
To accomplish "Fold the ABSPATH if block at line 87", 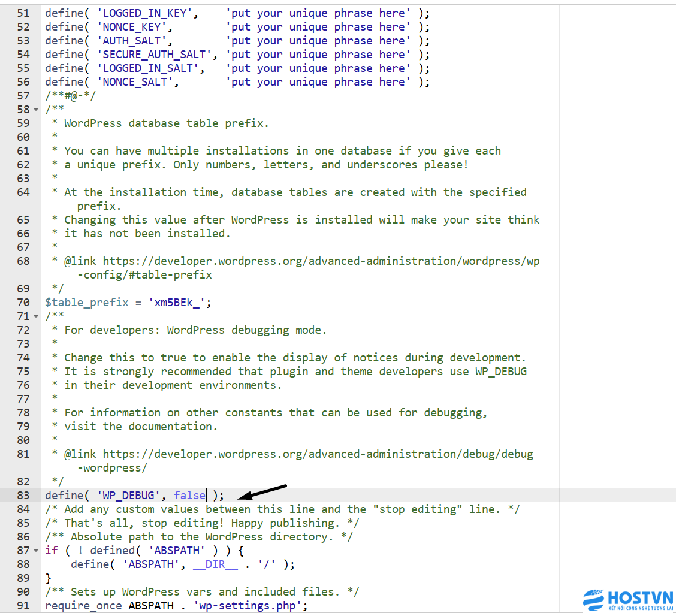I will (36, 551).
